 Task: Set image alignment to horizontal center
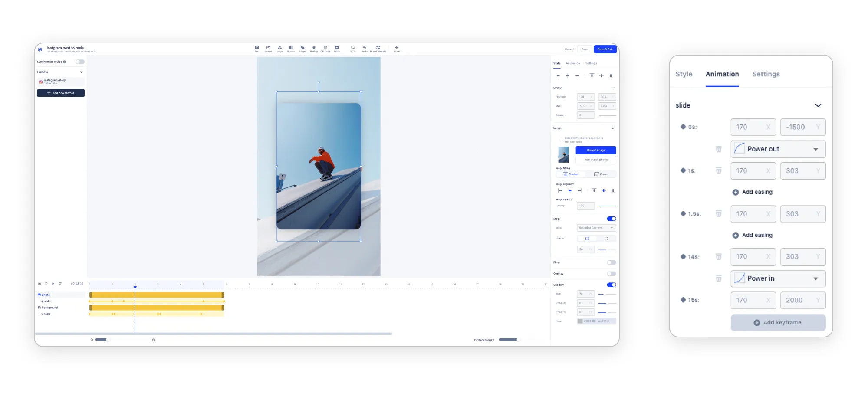tap(570, 190)
